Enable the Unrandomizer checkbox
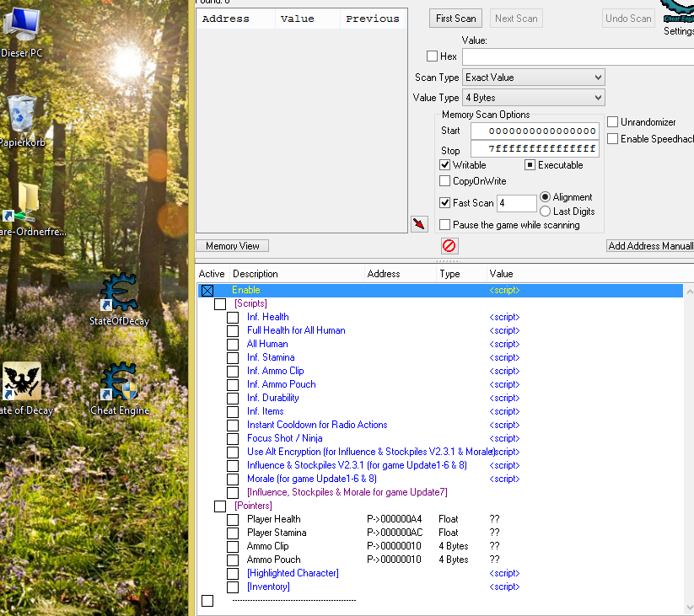 point(612,121)
